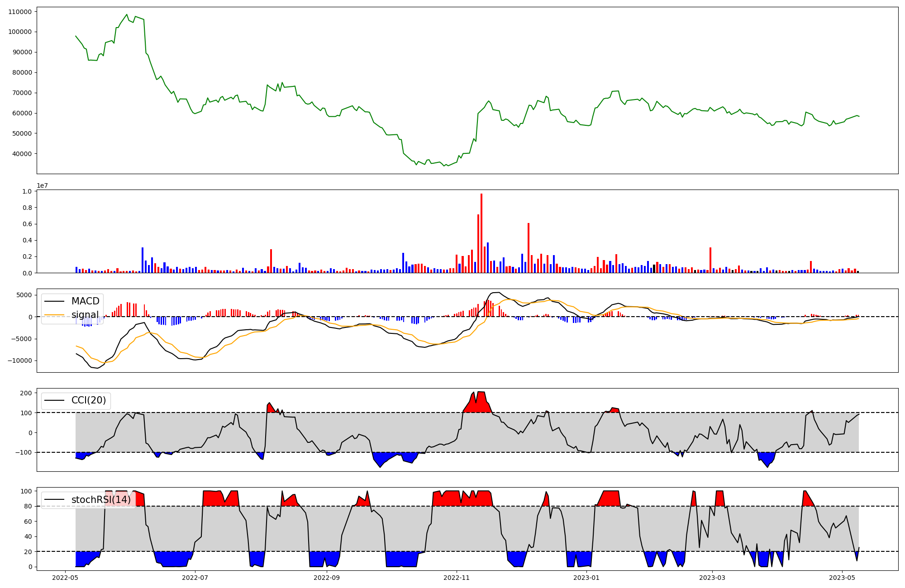Click the stochRSI(14) legend label
905x588 pixels.
[101, 500]
